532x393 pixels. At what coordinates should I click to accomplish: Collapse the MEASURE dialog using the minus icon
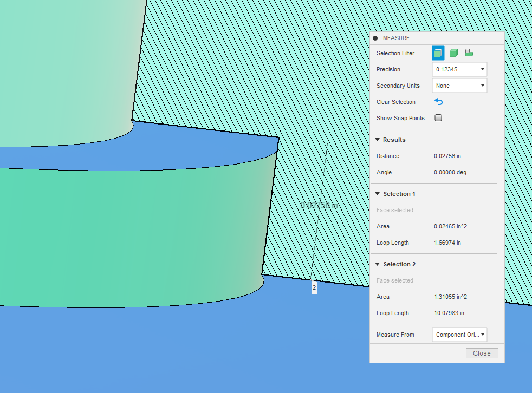coord(375,38)
